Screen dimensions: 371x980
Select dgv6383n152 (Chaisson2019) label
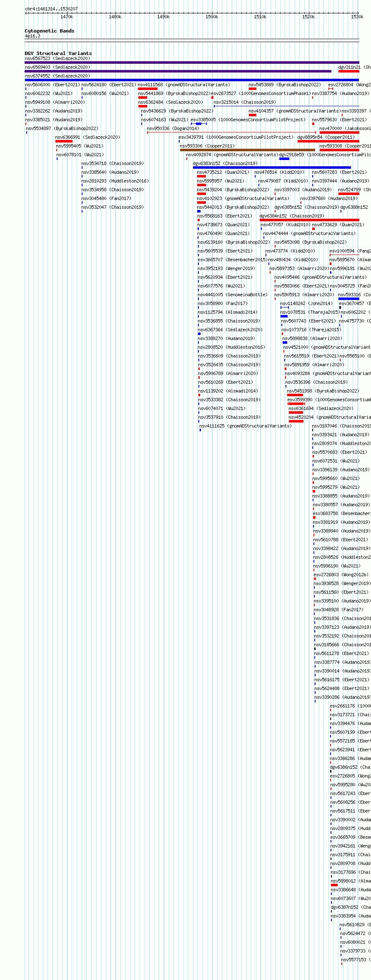coord(225,163)
